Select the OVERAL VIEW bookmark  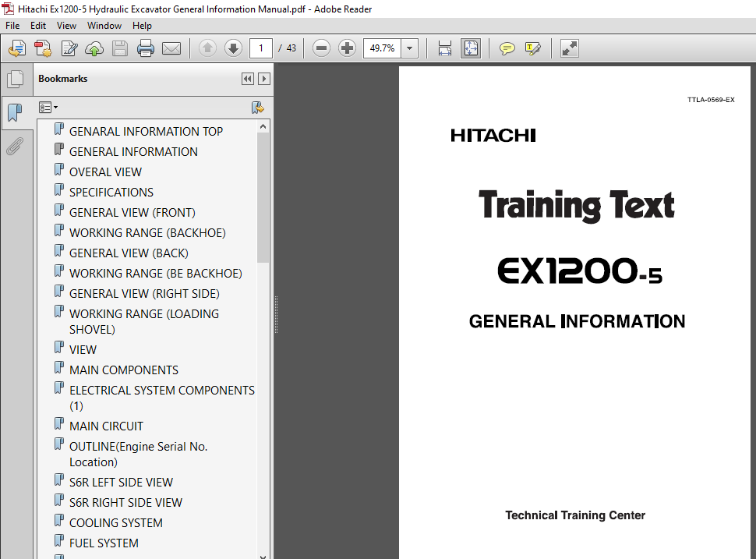click(x=105, y=172)
